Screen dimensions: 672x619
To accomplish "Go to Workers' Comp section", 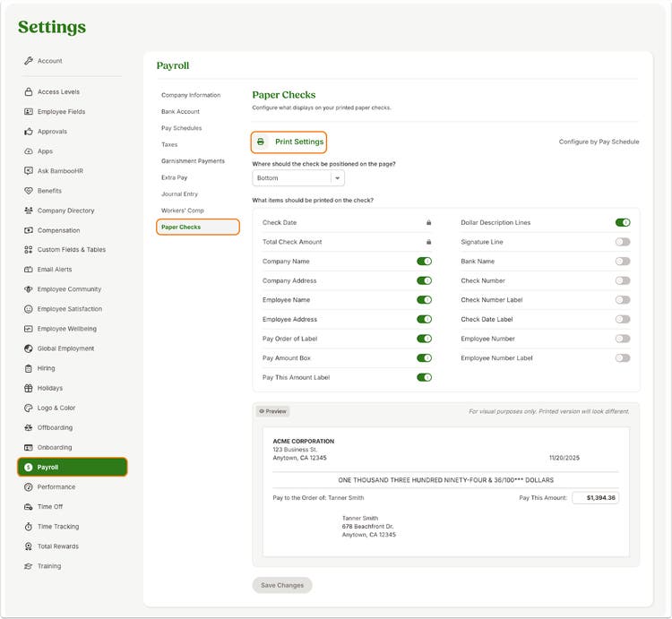I will [183, 211].
